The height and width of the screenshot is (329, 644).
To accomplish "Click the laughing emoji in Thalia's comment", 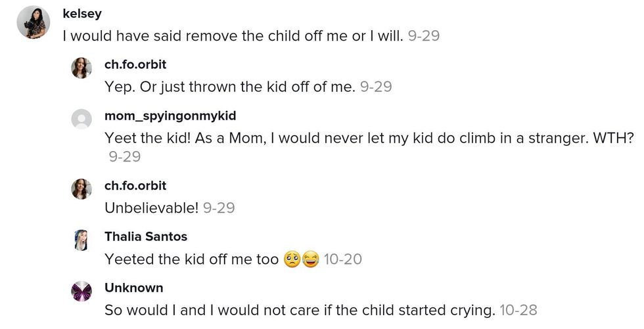I will (310, 259).
